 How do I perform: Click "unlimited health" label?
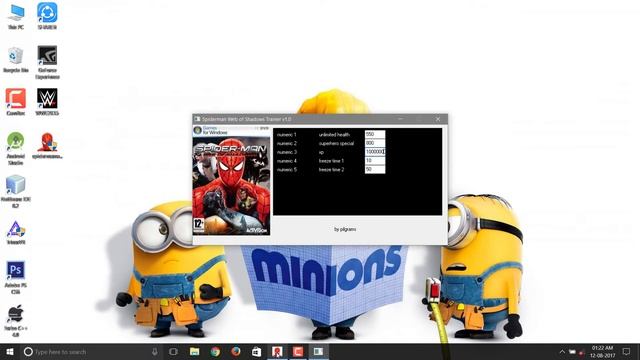[334, 135]
